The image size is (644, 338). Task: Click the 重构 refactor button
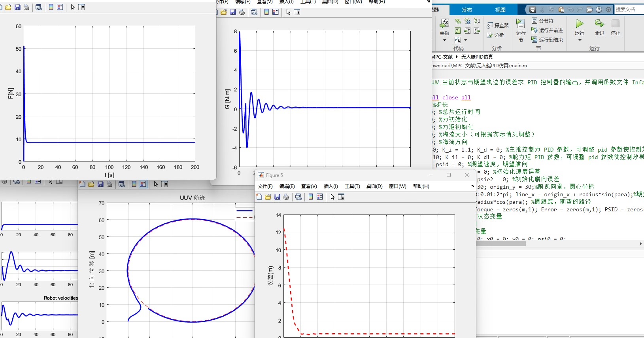444,27
